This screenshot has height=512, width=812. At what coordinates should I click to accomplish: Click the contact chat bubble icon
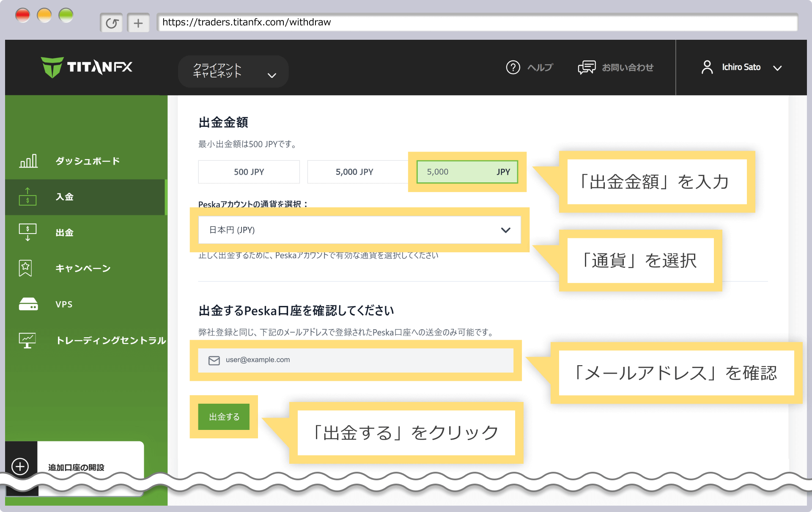coord(587,67)
